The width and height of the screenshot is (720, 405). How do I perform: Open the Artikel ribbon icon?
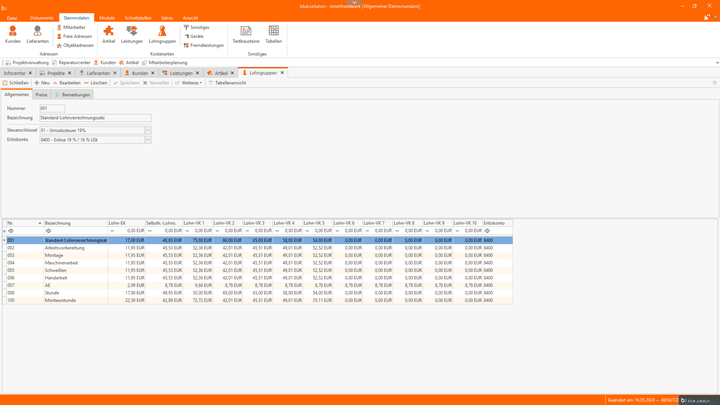point(109,34)
